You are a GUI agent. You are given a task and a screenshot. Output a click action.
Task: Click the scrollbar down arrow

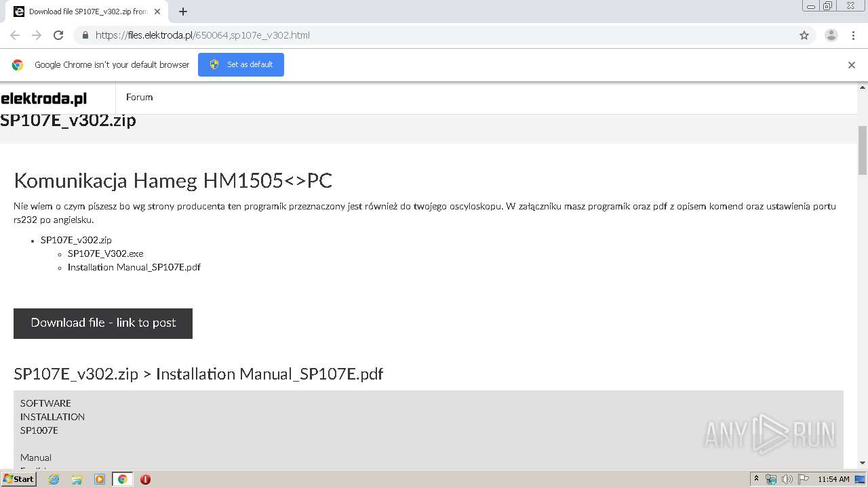click(863, 463)
